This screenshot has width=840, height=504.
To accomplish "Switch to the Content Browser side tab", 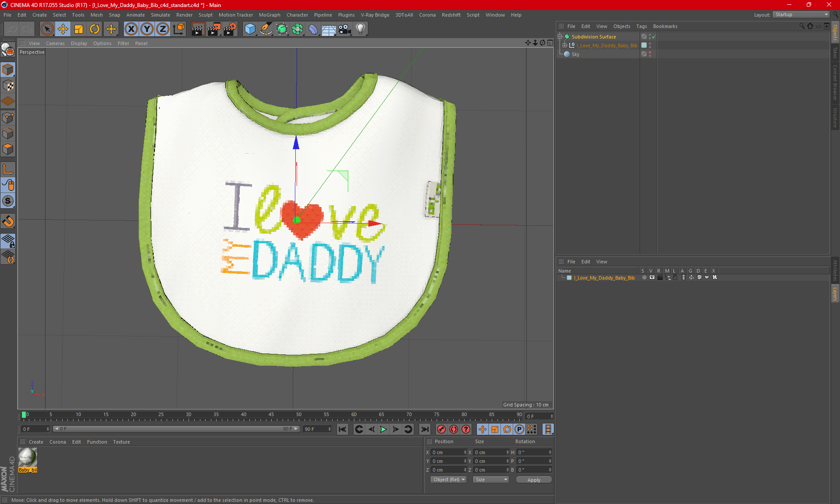I will 835,83.
